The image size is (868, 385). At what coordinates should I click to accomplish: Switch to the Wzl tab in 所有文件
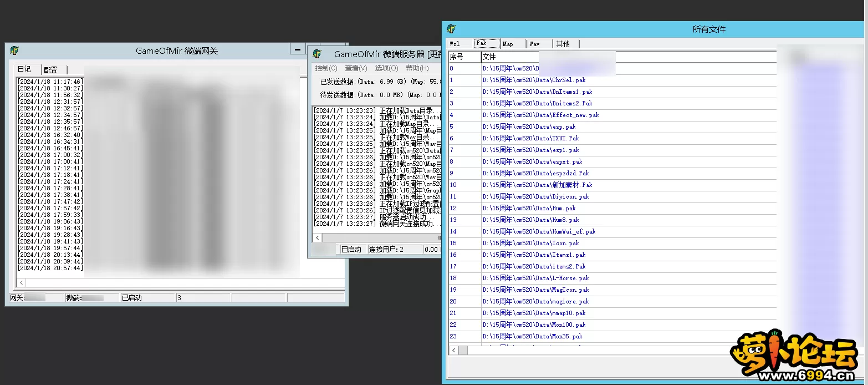[455, 44]
